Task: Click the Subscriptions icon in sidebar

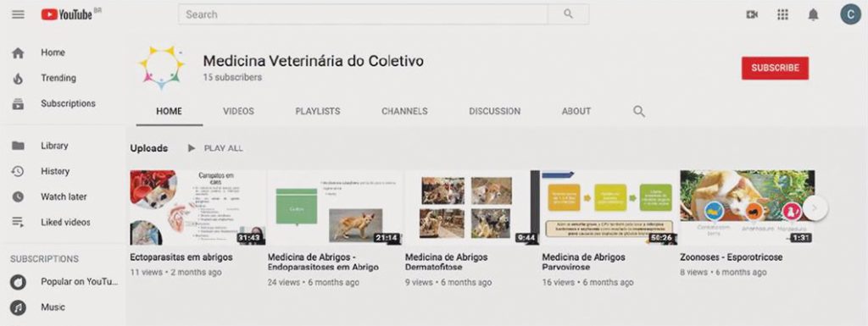Action: [19, 104]
